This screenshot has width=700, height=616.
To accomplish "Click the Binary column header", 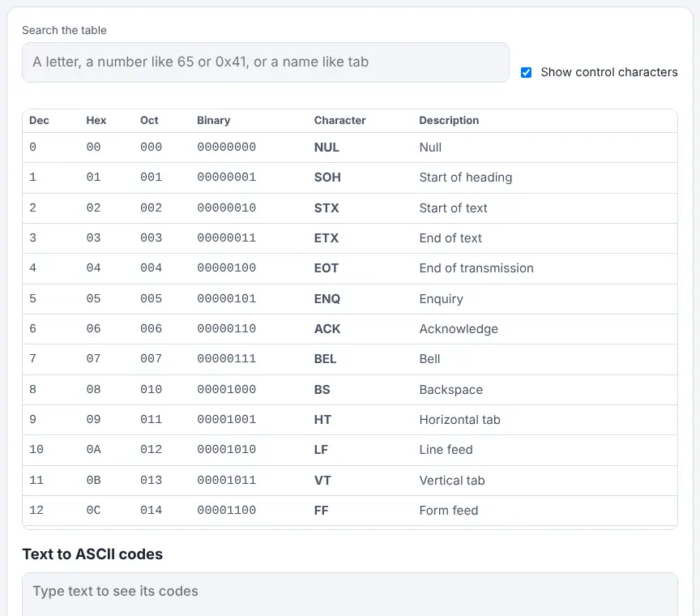I will [213, 121].
